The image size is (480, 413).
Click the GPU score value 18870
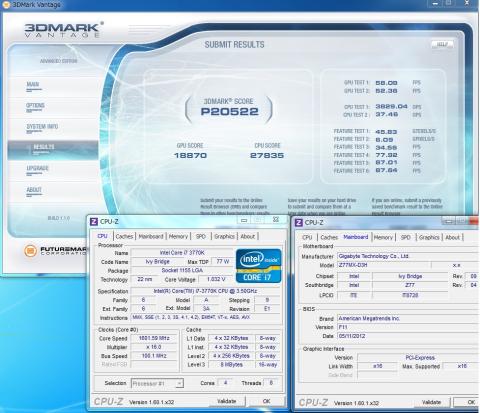pos(190,155)
